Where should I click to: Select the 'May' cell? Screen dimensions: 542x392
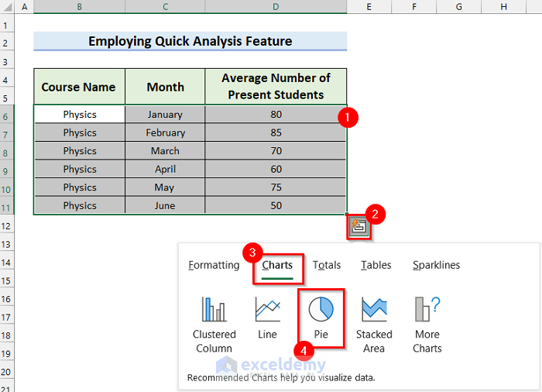tap(165, 187)
